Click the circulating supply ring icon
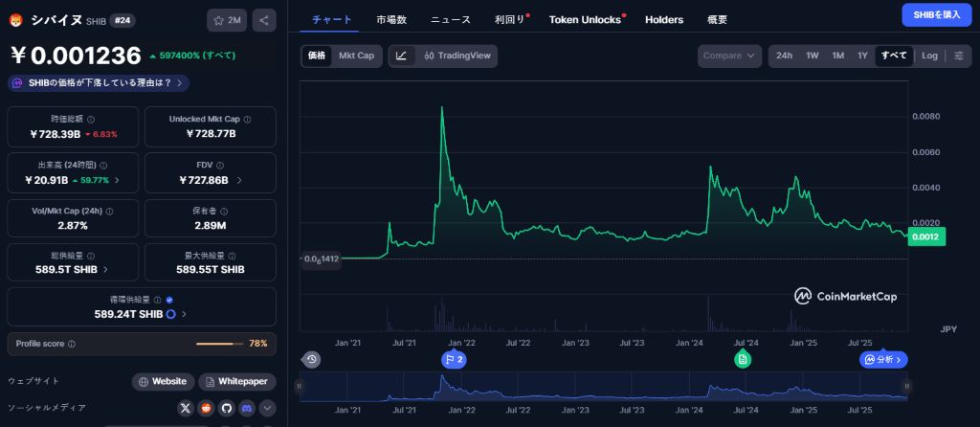 [170, 314]
